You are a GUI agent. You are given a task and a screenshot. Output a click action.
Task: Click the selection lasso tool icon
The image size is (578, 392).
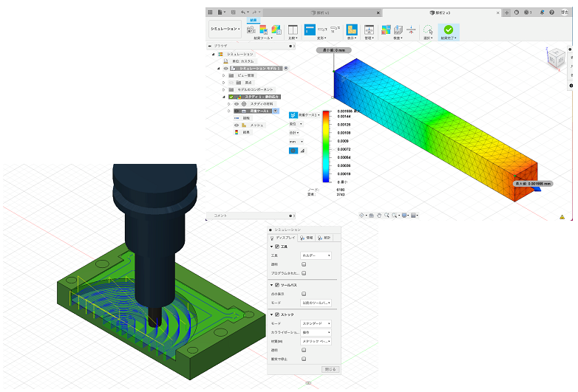[x=428, y=30]
